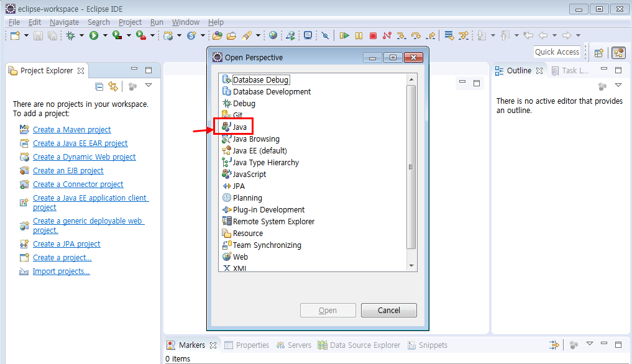Click Create a Maven project link
The image size is (632, 364).
(x=71, y=129)
